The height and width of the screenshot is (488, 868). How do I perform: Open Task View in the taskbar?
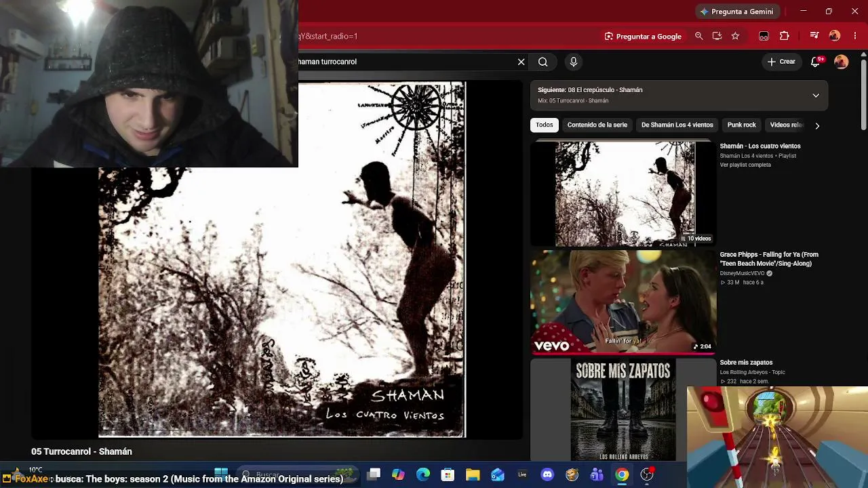[374, 475]
